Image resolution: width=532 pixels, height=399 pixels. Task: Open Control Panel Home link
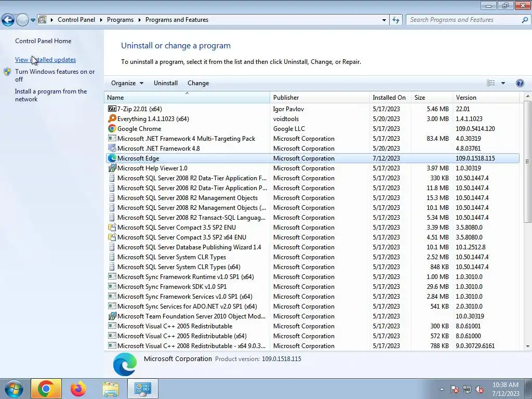coord(43,41)
